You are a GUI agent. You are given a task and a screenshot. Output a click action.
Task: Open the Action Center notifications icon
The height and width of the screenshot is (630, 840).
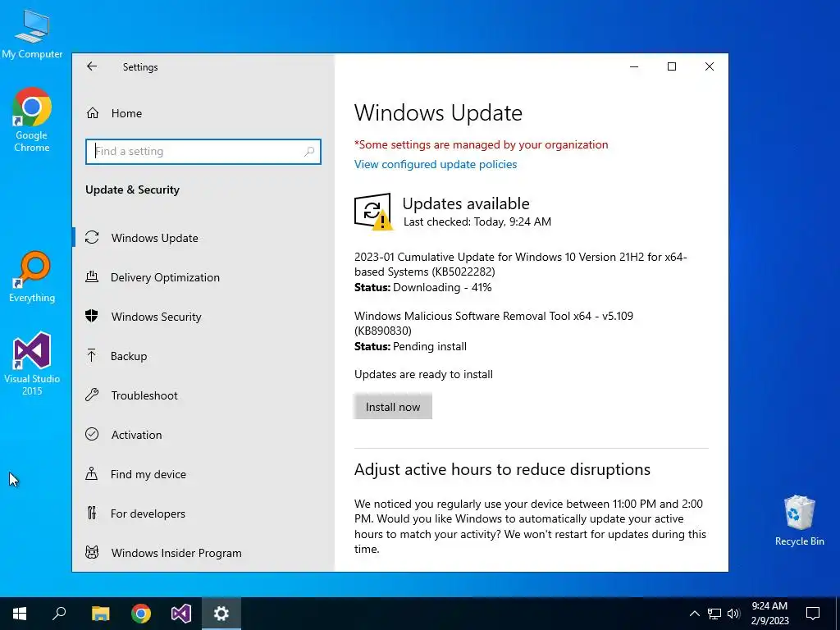pos(813,614)
